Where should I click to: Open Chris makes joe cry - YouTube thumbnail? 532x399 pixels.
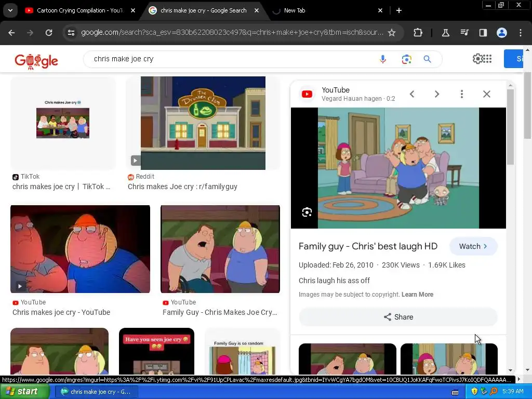[80, 249]
